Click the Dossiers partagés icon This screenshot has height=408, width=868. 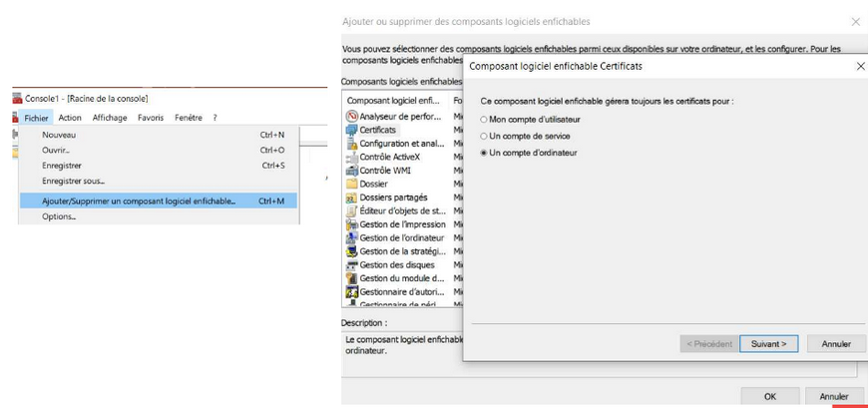(351, 198)
